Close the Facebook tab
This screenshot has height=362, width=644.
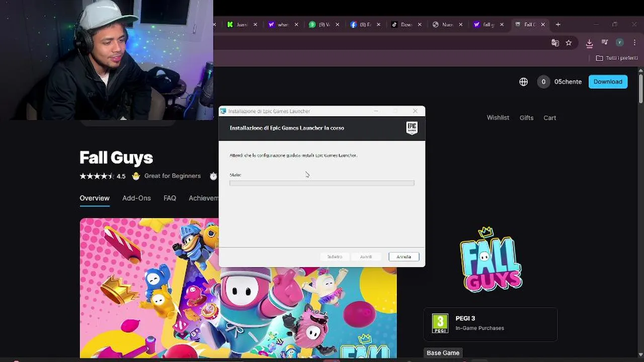pos(378,25)
